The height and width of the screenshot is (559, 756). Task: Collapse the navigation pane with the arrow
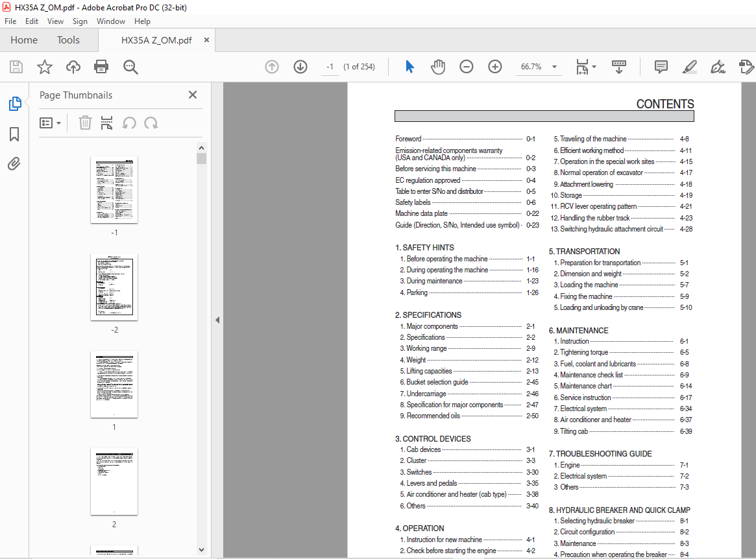pyautogui.click(x=217, y=320)
